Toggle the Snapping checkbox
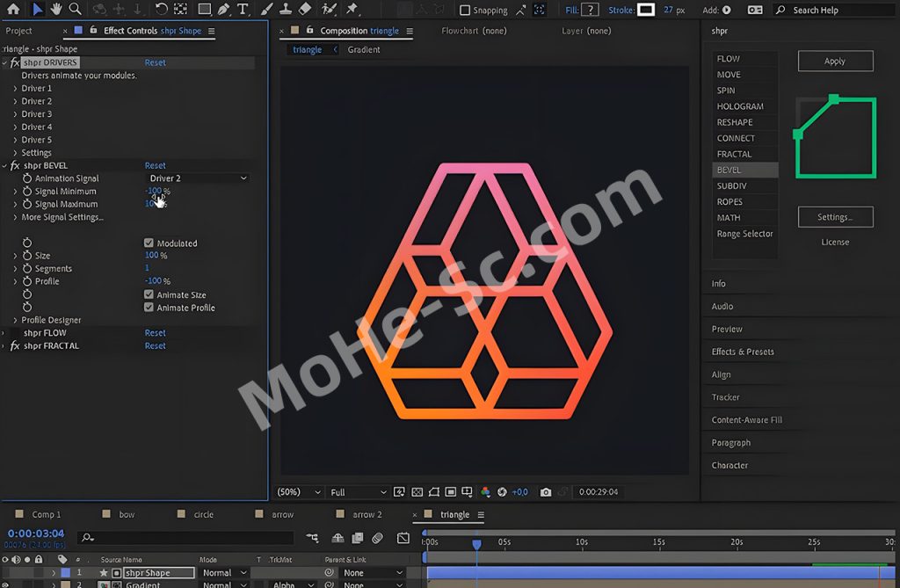Viewport: 900px width, 588px height. point(466,11)
